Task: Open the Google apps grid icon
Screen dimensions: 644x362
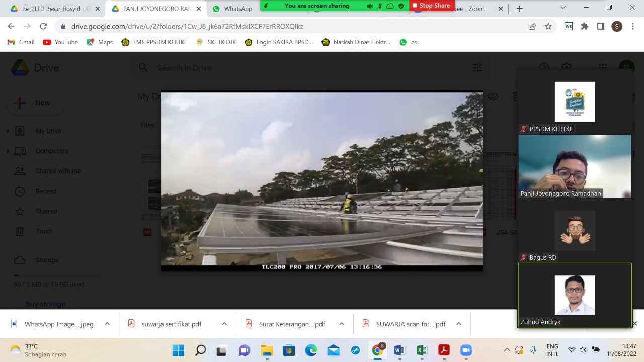Action: click(x=603, y=67)
